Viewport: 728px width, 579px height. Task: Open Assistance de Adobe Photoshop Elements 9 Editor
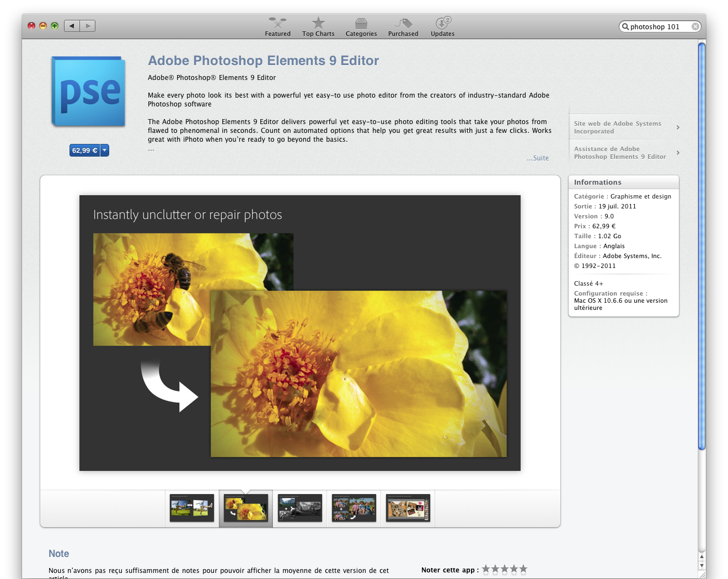coord(620,153)
